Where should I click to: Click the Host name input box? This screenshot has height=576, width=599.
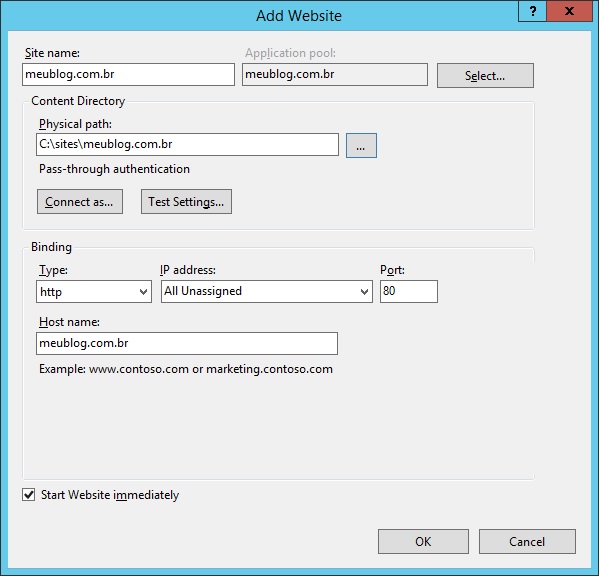pyautogui.click(x=187, y=343)
